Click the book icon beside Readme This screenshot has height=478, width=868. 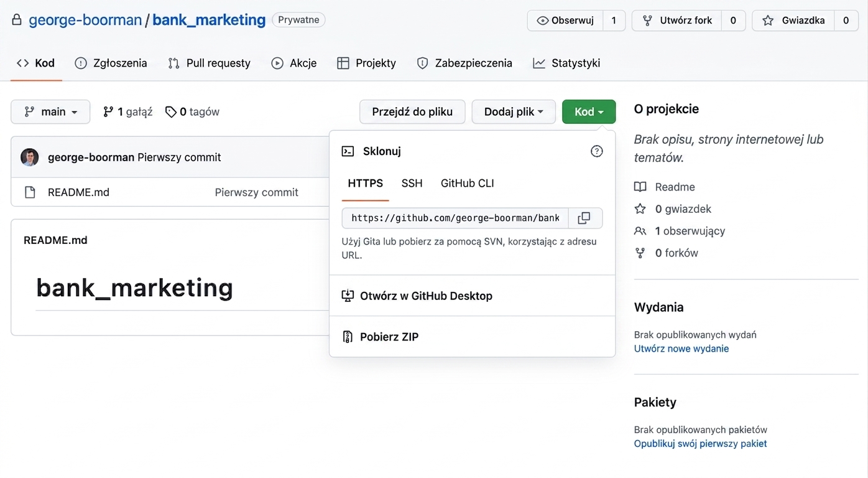640,187
